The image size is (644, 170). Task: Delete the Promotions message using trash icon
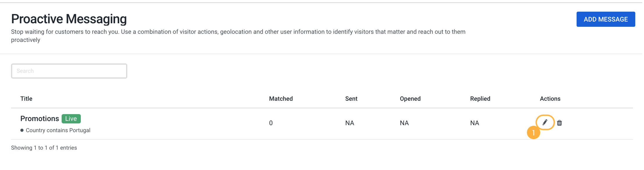point(559,123)
